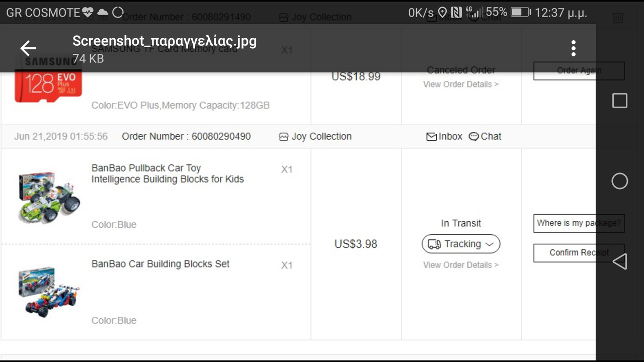Open Inbox envelope for order 60080290490

coord(432,137)
